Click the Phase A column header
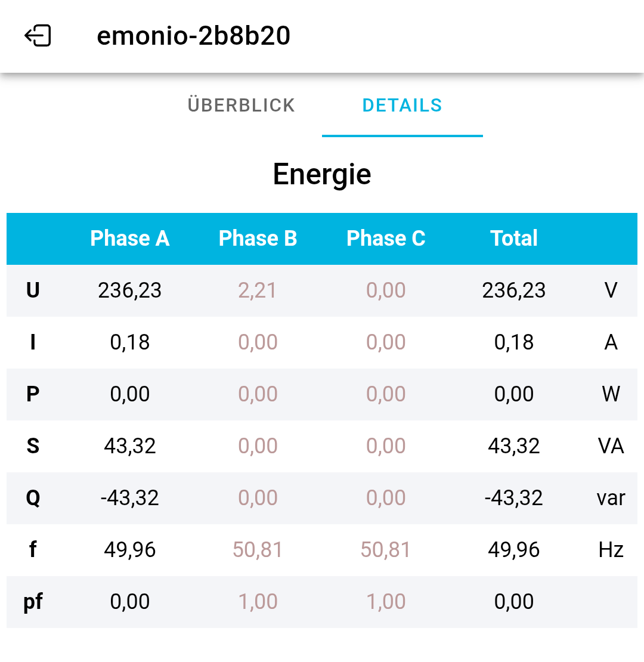The width and height of the screenshot is (644, 662). pos(130,239)
